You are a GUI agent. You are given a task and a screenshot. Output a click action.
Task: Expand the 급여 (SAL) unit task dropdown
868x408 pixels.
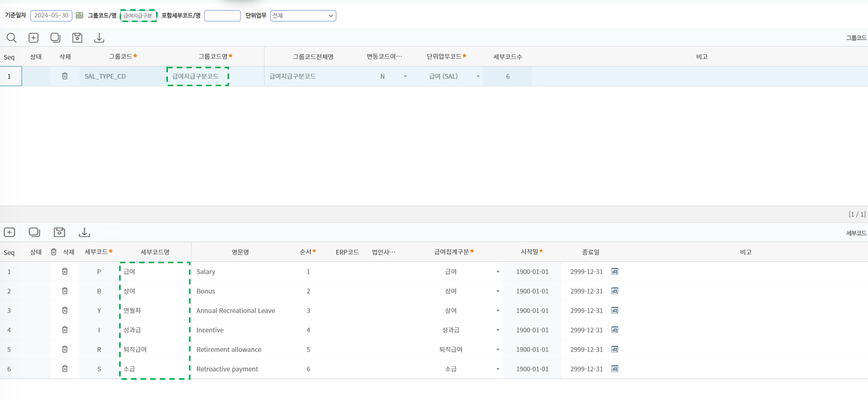coord(478,76)
